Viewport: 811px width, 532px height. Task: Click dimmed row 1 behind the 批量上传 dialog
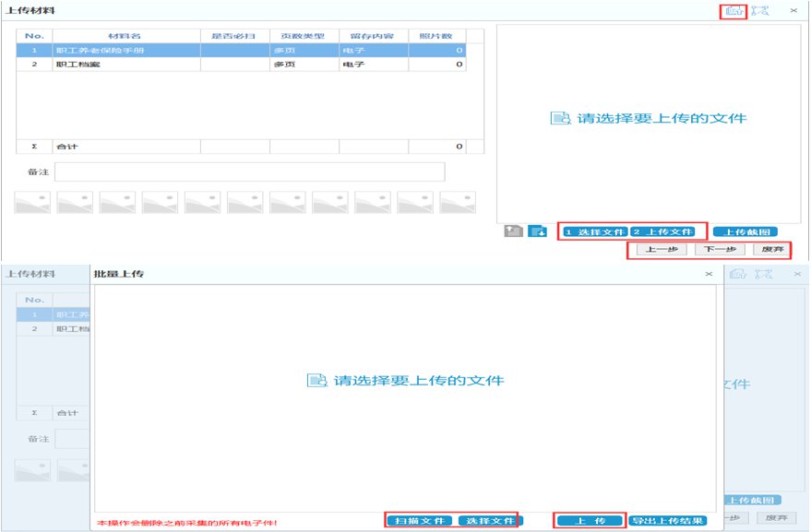point(53,314)
